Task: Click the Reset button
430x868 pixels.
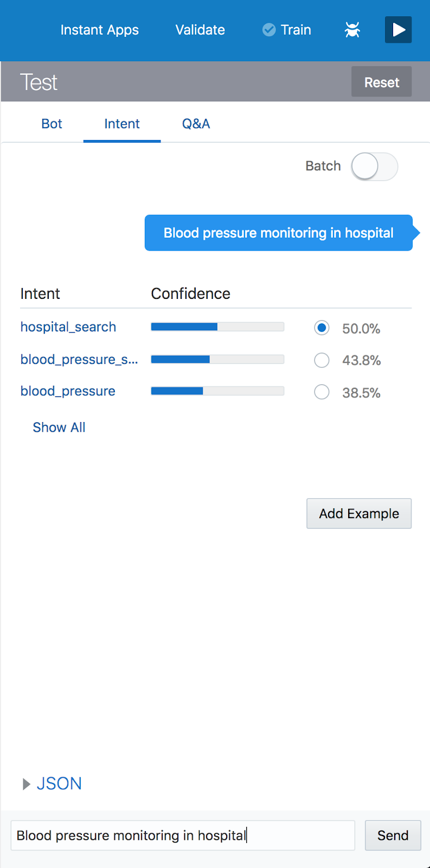Action: [381, 82]
